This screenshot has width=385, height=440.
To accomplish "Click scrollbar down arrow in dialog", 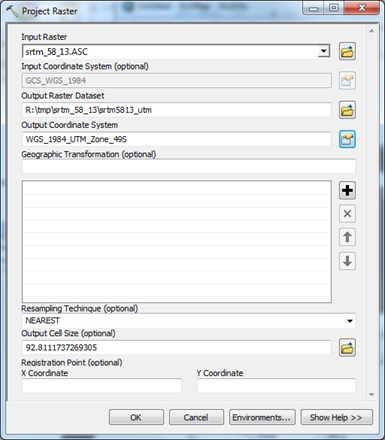I will [371, 395].
